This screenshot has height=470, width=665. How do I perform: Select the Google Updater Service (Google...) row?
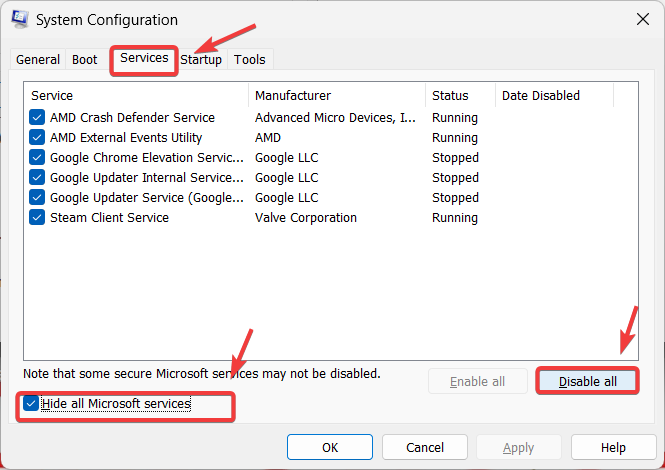[x=146, y=198]
